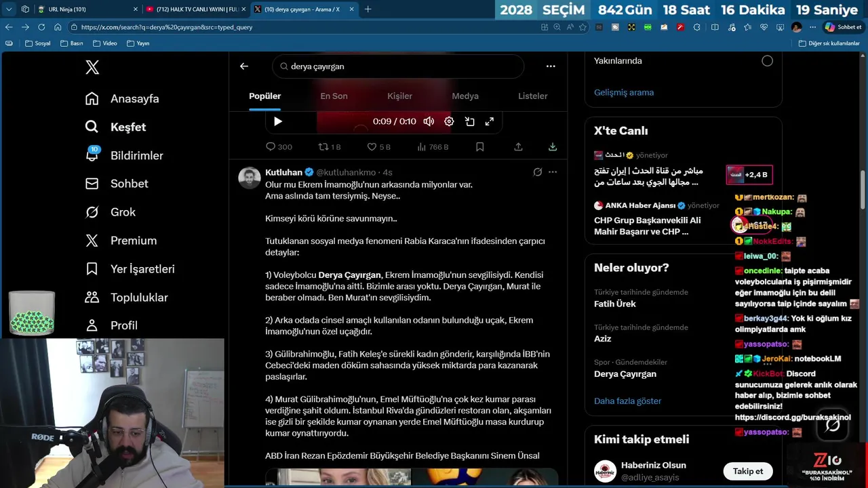Open the +2,4 B listeners badge
This screenshot has width=868, height=488.
click(x=749, y=175)
